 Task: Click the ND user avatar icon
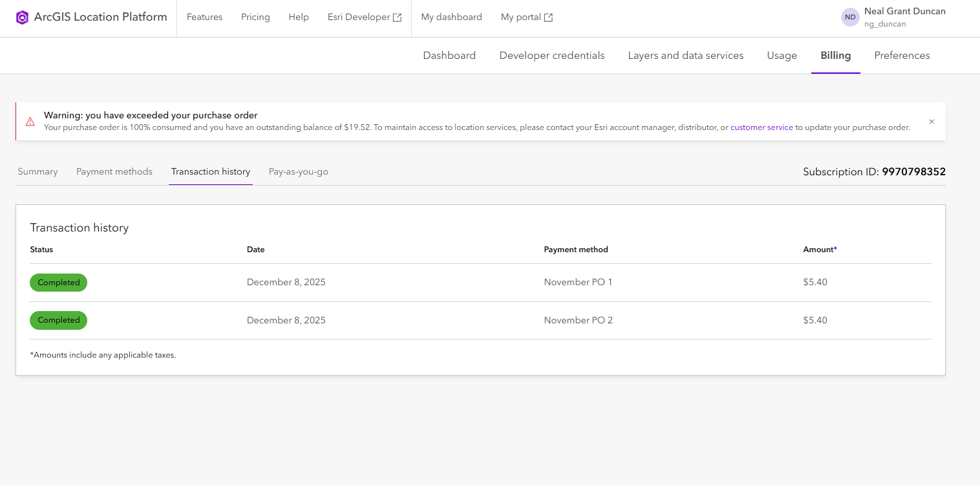click(850, 17)
